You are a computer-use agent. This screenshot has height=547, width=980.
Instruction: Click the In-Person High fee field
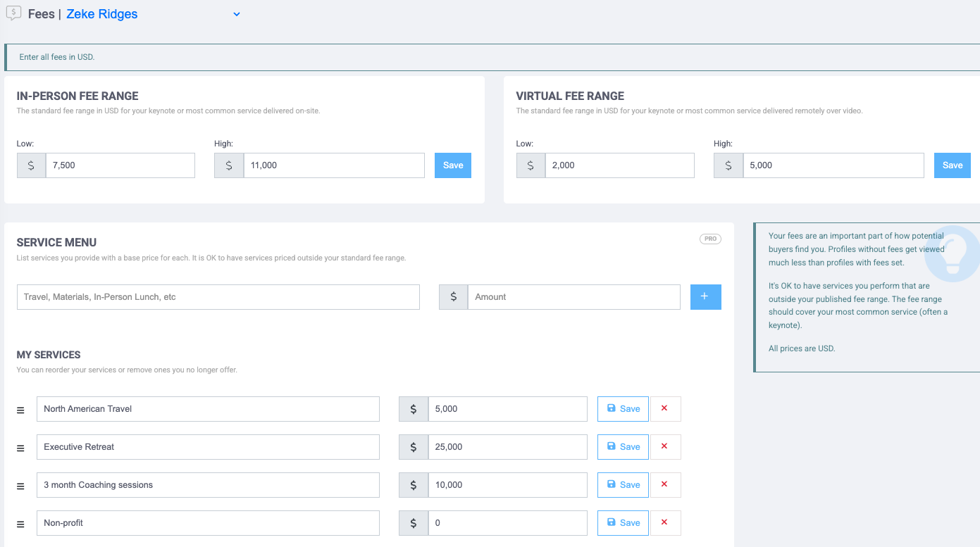click(x=334, y=165)
